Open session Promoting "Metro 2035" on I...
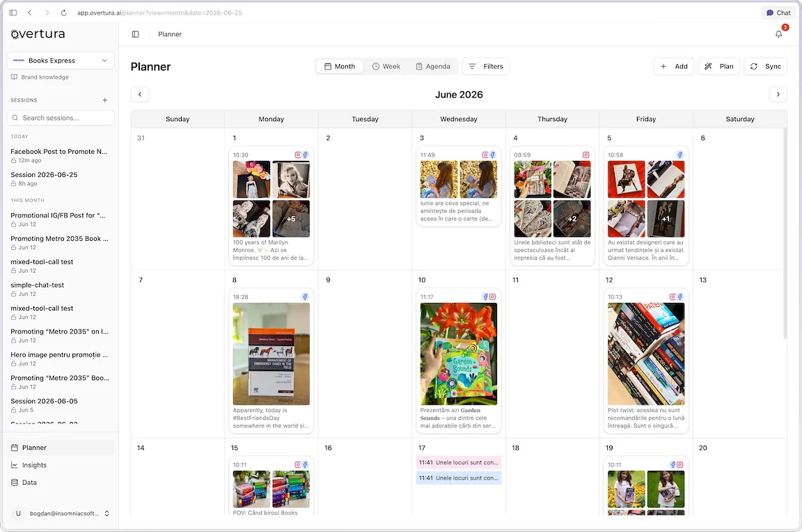Viewport: 802px width, 532px height. (59, 336)
